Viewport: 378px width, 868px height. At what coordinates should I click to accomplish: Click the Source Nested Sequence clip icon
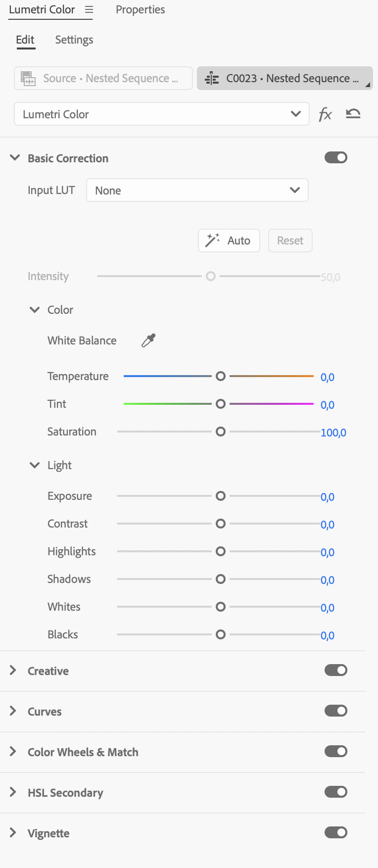pos(28,79)
